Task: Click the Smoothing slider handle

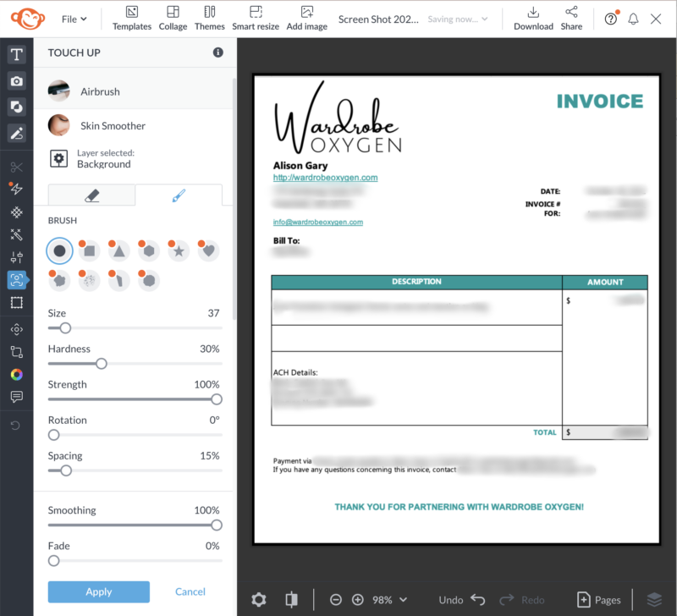Action: (217, 525)
